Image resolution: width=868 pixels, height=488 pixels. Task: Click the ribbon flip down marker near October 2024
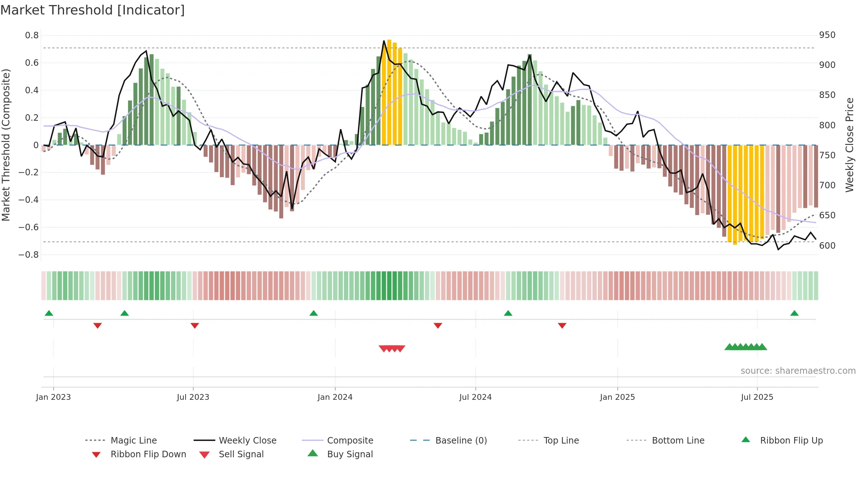coord(562,326)
